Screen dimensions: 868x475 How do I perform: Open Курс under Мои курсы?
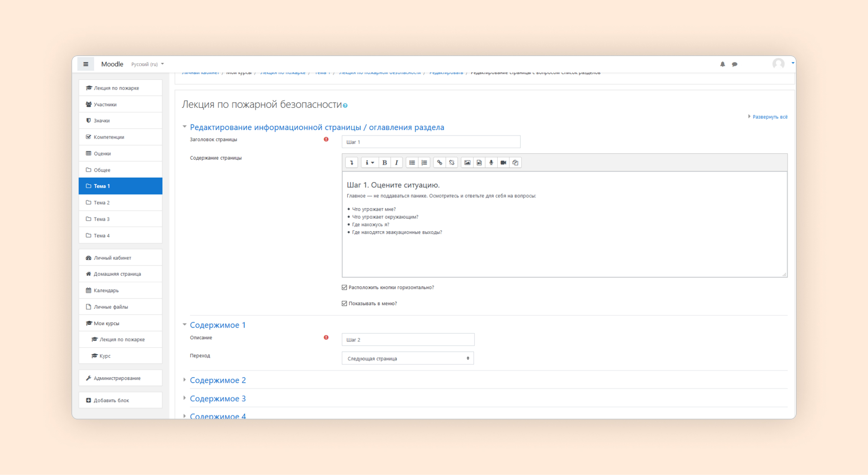click(x=120, y=356)
